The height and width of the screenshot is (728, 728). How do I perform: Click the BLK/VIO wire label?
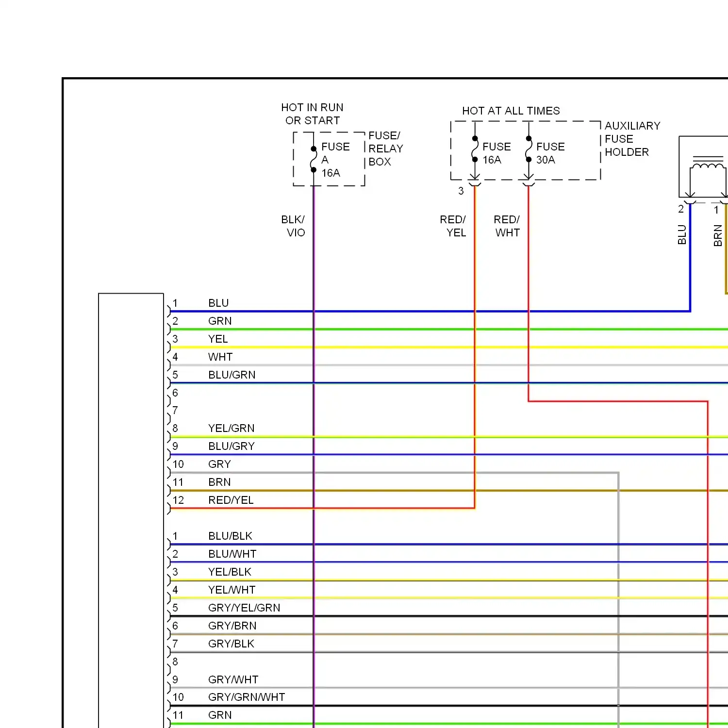click(x=293, y=226)
